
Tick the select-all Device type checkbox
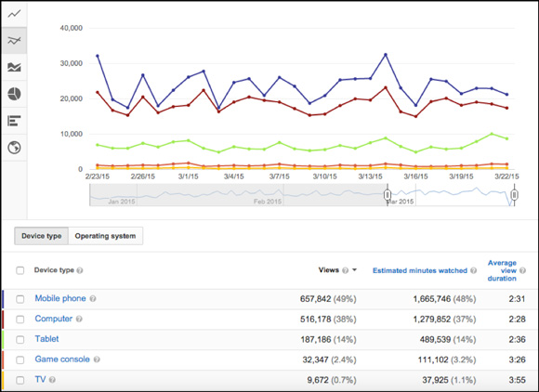click(20, 270)
